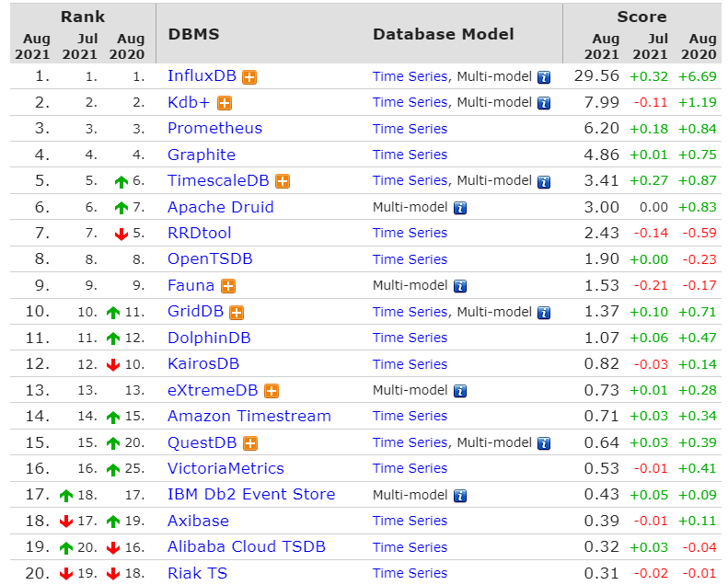Click blue info icon in TimescaleDB row
Screen dimensions: 728x585
544,182
